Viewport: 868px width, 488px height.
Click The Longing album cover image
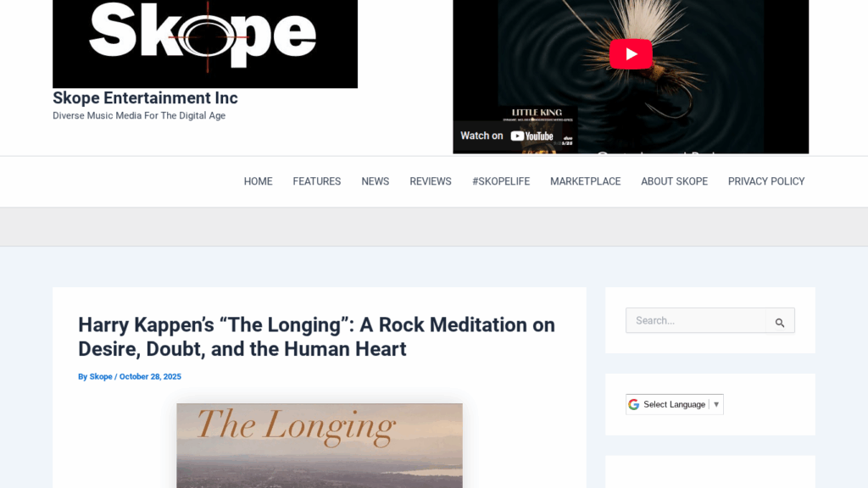coord(320,446)
